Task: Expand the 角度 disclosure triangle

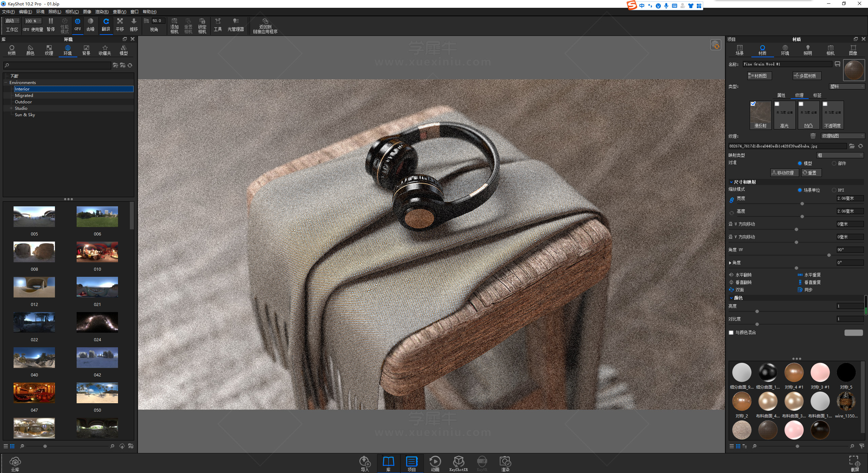Action: [730, 263]
